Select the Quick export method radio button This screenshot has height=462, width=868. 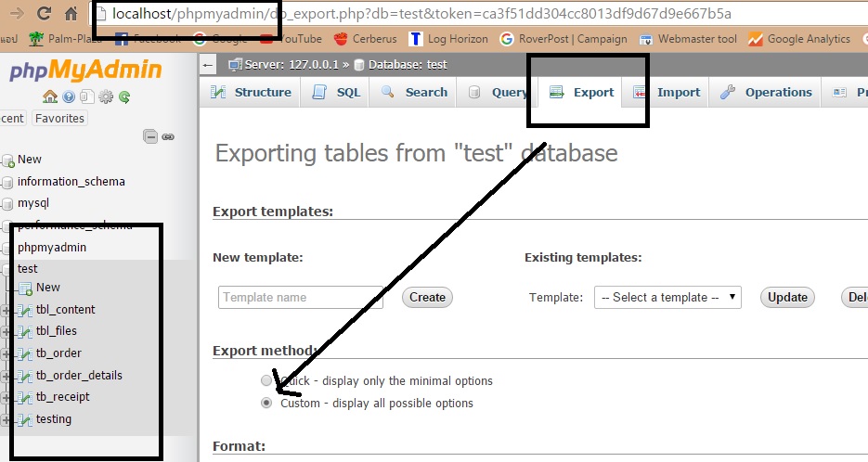(x=267, y=380)
